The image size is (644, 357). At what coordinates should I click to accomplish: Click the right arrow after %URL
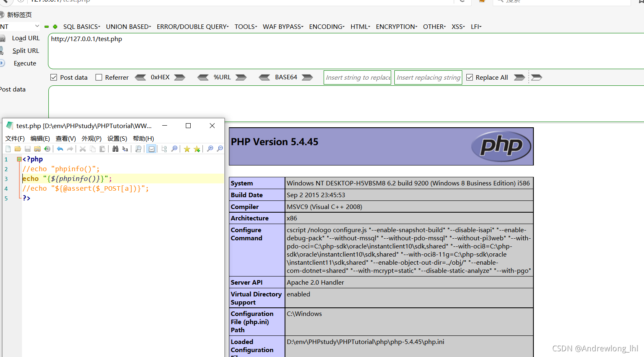pyautogui.click(x=241, y=77)
